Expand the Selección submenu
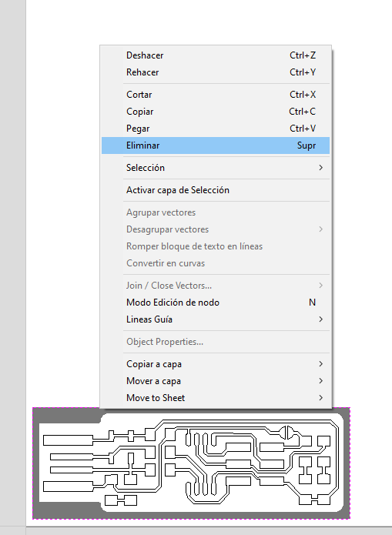This screenshot has height=535, width=392. coord(216,168)
